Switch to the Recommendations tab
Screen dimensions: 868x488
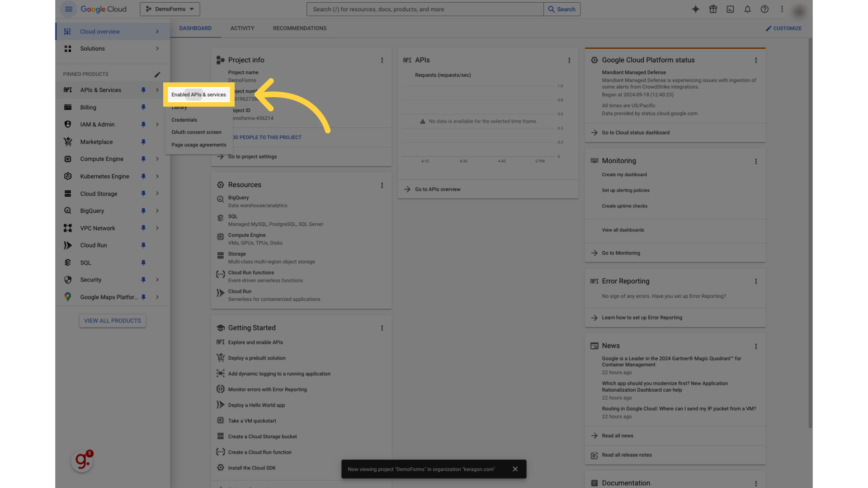pos(300,28)
